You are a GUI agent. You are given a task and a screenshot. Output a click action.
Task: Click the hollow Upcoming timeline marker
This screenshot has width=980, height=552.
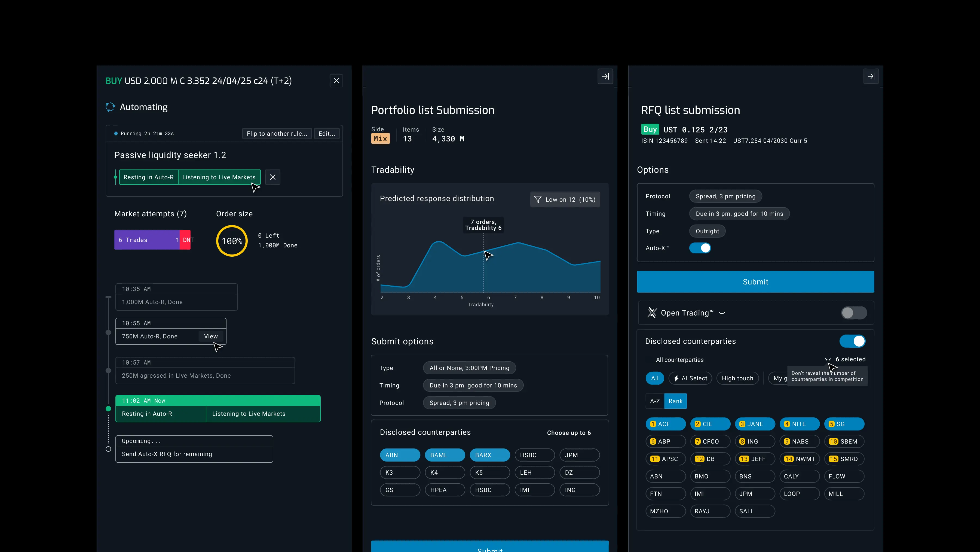click(108, 449)
